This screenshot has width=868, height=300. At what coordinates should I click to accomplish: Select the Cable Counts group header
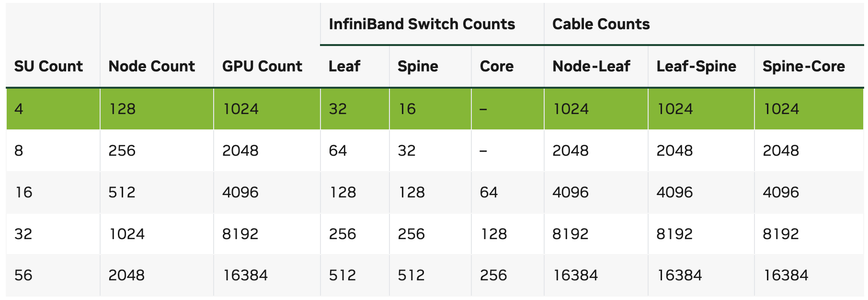[601, 24]
